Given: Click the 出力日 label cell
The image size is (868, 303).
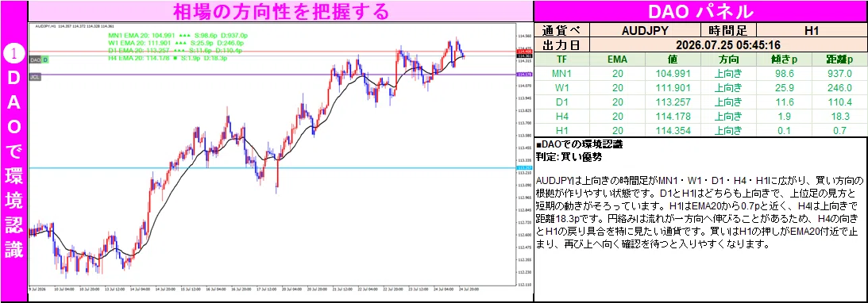Looking at the screenshot, I should click(562, 44).
